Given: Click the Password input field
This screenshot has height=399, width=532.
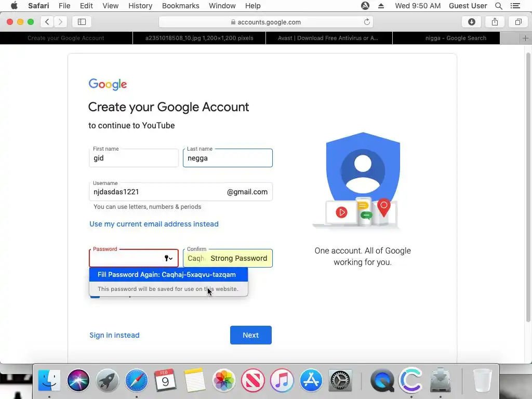Looking at the screenshot, I should point(134,258).
